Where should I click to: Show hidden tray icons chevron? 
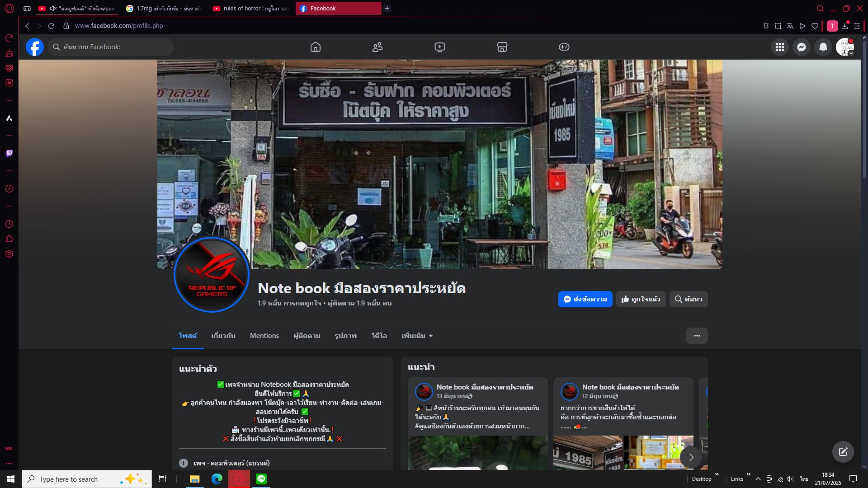click(758, 479)
